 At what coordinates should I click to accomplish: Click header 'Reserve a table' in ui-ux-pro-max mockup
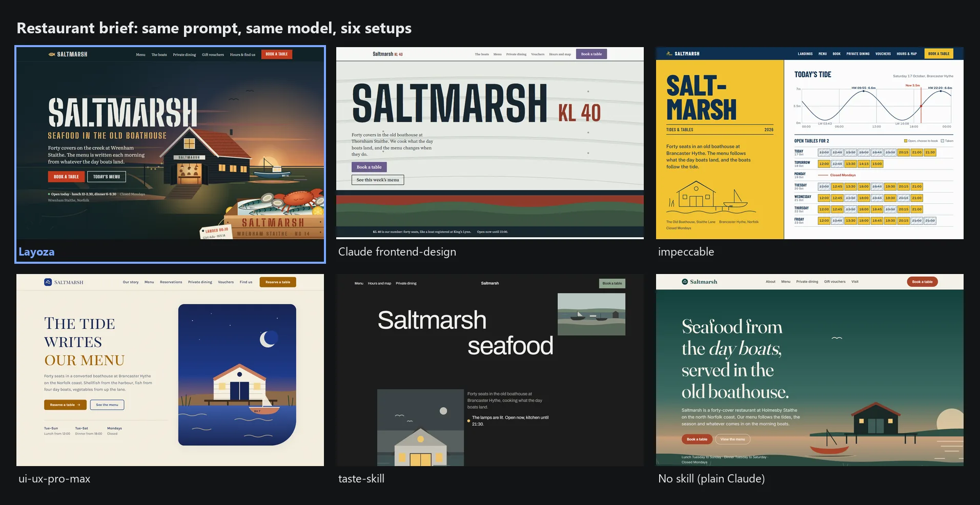point(278,282)
